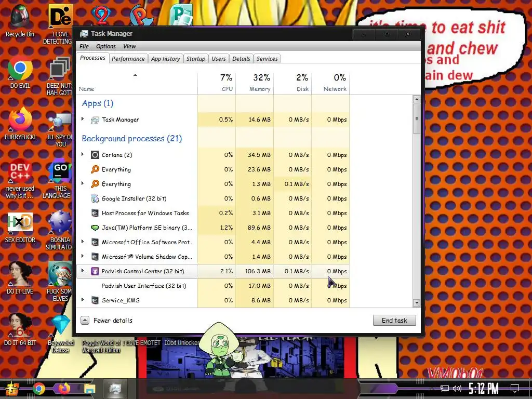Viewport: 532px width, 399px height.
Task: Collapse view with Fewer details arrow
Action: pyautogui.click(x=85, y=320)
